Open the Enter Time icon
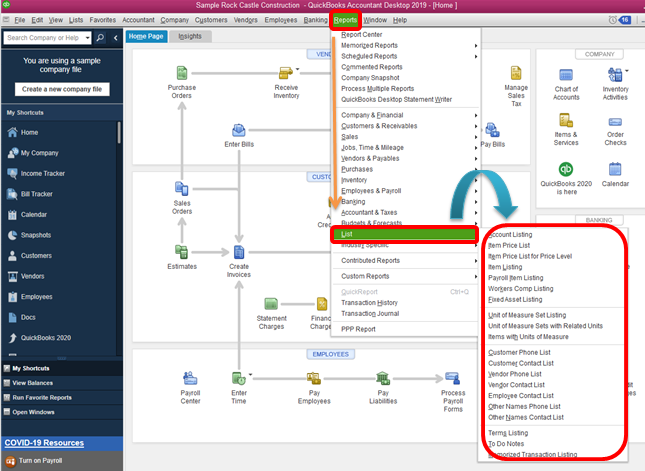 (x=239, y=378)
